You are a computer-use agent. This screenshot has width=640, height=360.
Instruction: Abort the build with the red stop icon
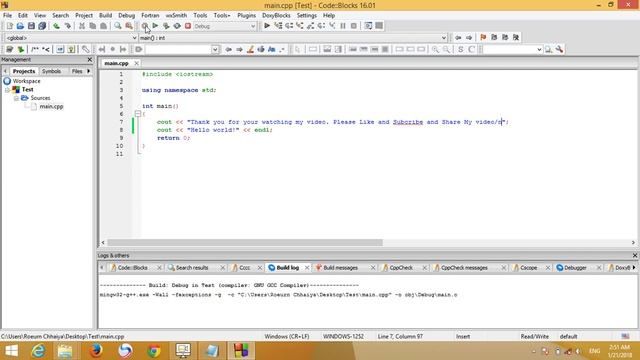point(188,26)
